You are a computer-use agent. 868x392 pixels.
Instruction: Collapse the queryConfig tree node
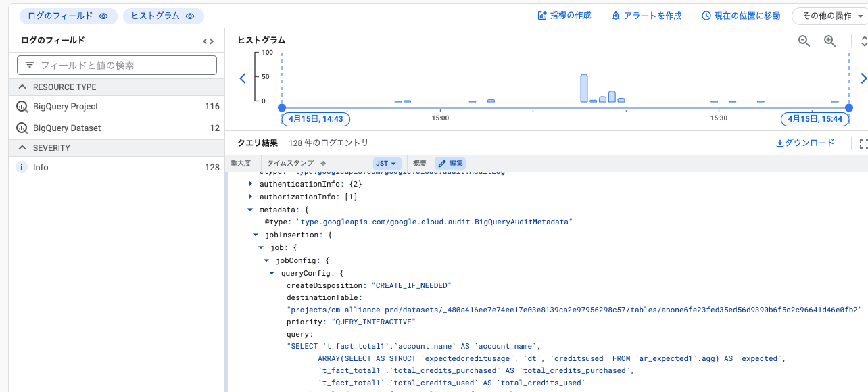pos(271,272)
